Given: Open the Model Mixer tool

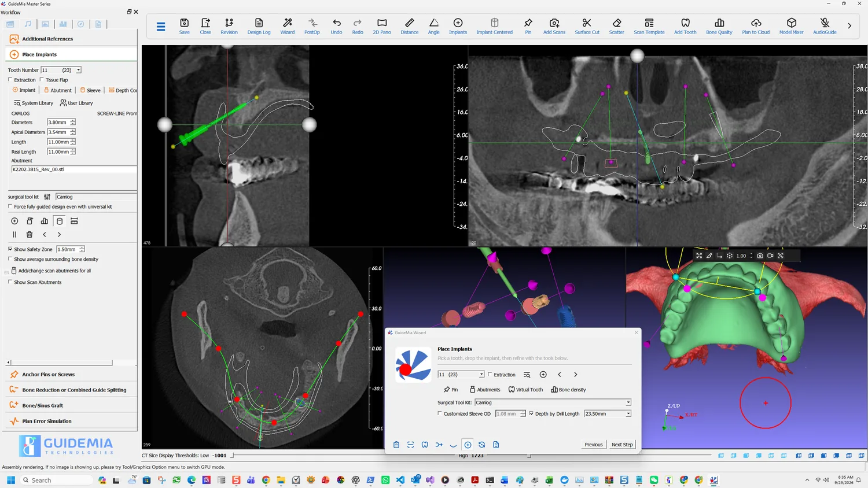Looking at the screenshot, I should 792,26.
